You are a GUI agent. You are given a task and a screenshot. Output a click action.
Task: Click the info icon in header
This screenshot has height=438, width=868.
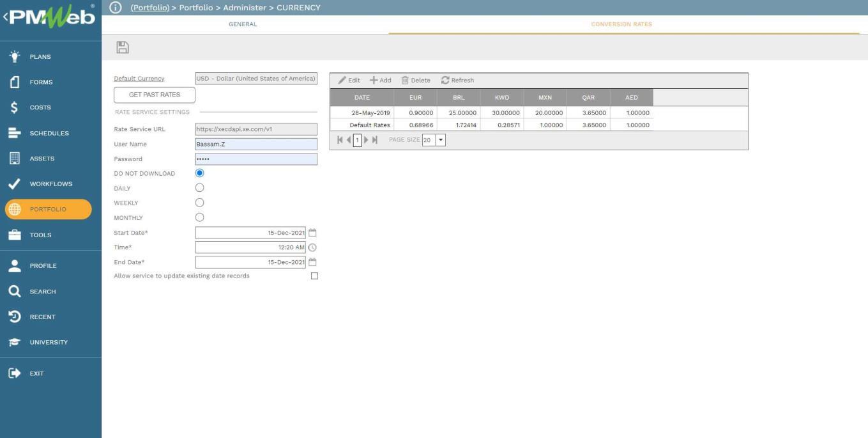click(115, 8)
